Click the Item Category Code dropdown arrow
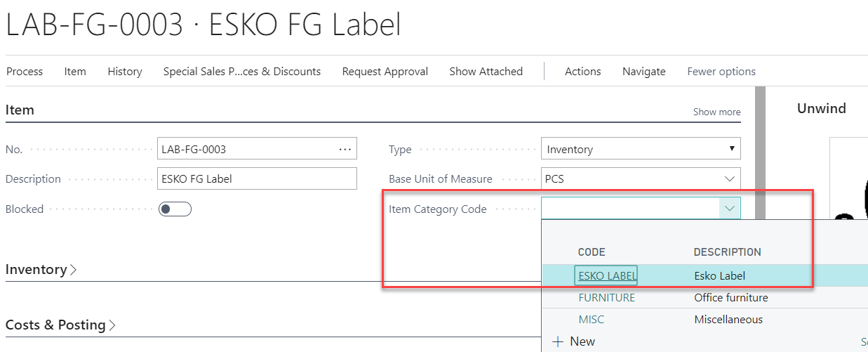The image size is (868, 352). coord(730,209)
